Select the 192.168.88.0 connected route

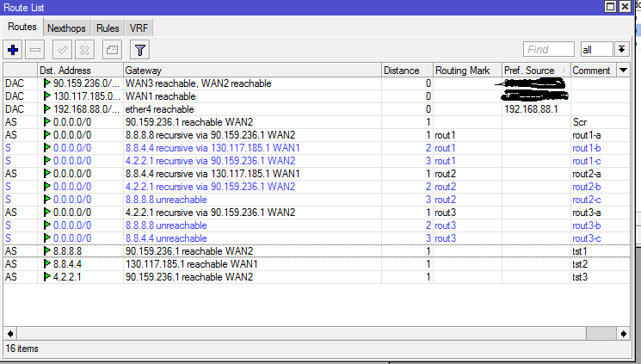coord(317,109)
